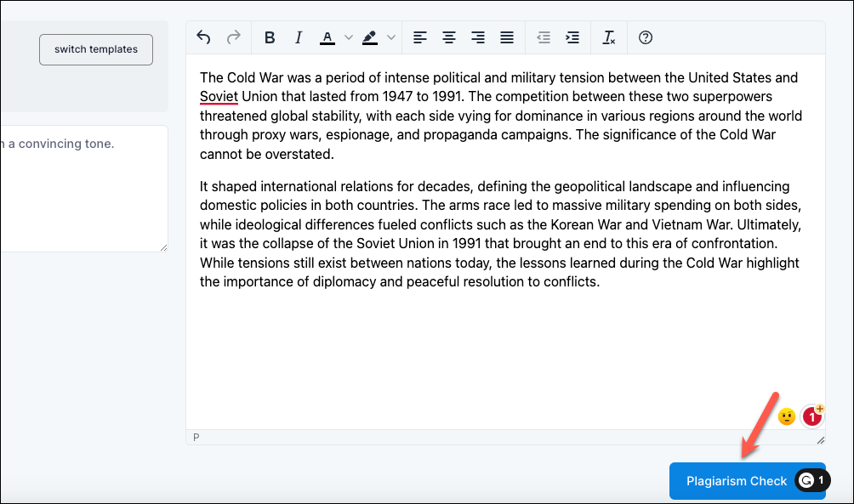This screenshot has height=504, width=854.
Task: Click the P element path in status bar
Action: pyautogui.click(x=196, y=437)
